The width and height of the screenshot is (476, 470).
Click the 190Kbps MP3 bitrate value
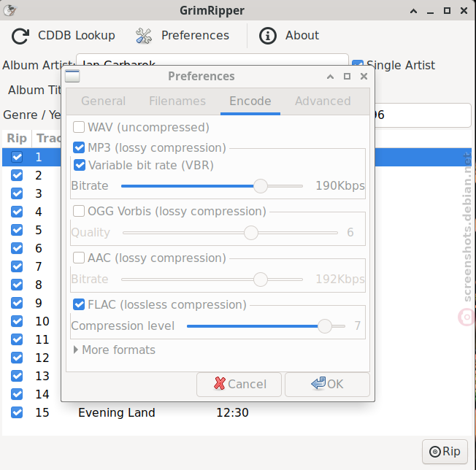coord(340,185)
